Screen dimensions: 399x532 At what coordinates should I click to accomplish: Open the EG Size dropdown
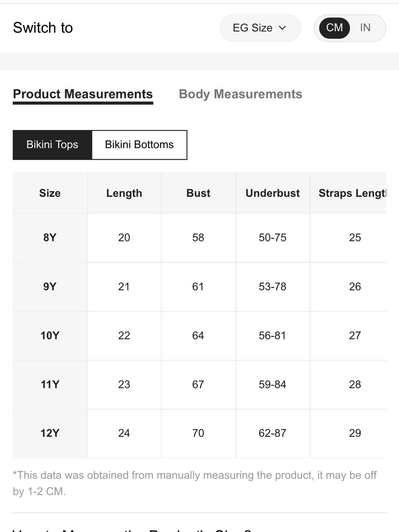[260, 28]
